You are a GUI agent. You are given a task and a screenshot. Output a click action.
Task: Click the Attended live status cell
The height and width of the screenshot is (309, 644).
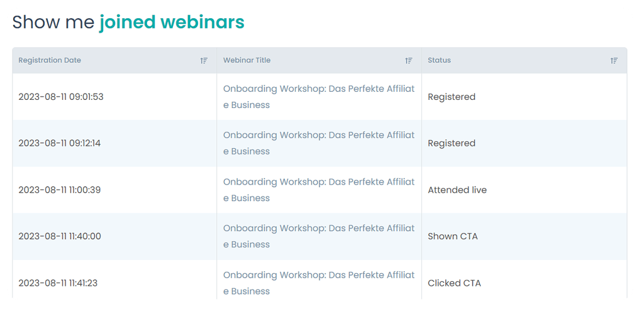tap(457, 190)
